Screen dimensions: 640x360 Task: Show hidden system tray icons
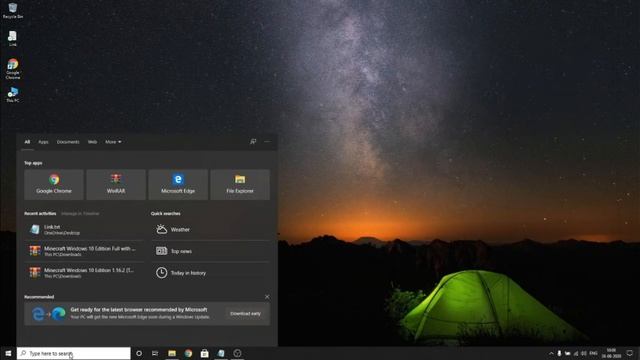[551, 353]
